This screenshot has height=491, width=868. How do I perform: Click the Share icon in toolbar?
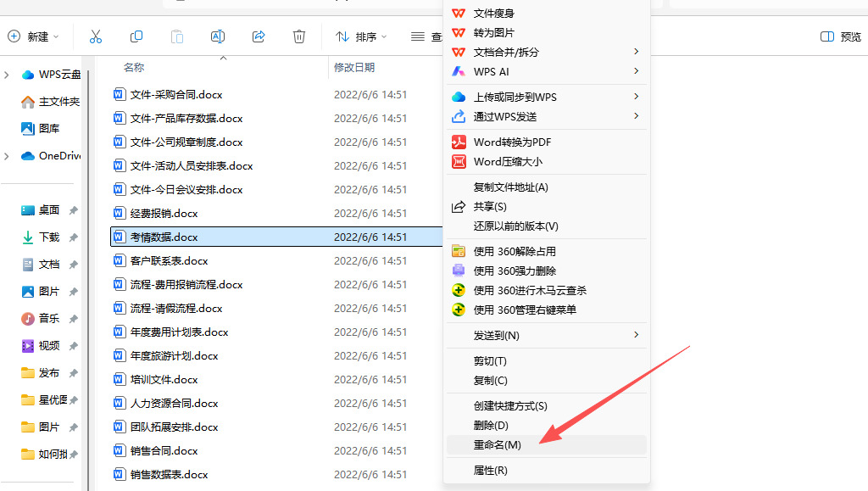(x=259, y=36)
